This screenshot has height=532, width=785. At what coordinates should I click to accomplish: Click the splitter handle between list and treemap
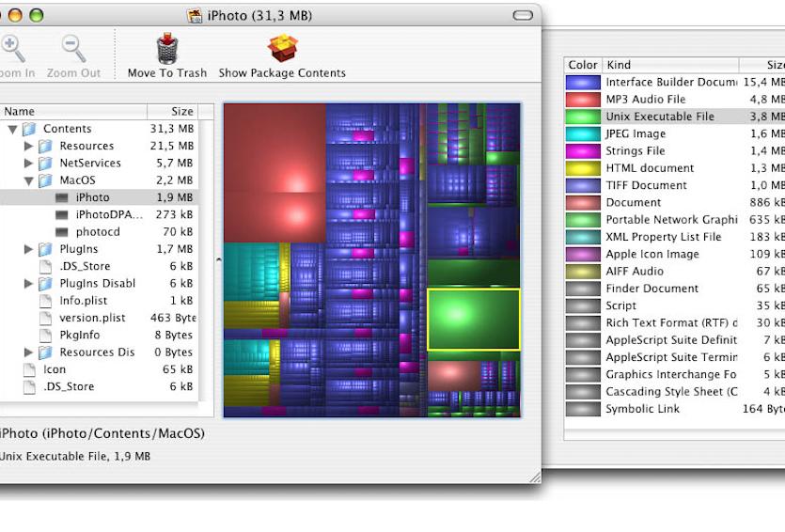click(x=219, y=259)
